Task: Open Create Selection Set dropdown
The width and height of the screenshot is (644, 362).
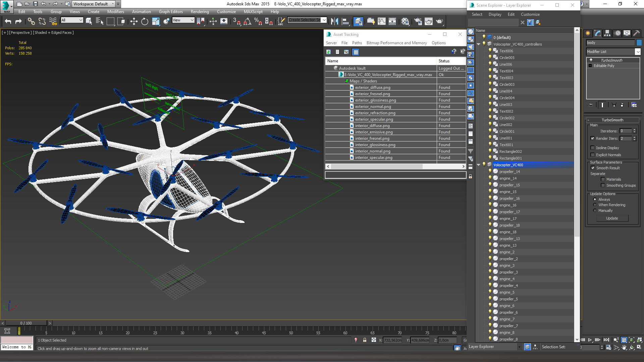Action: point(324,20)
